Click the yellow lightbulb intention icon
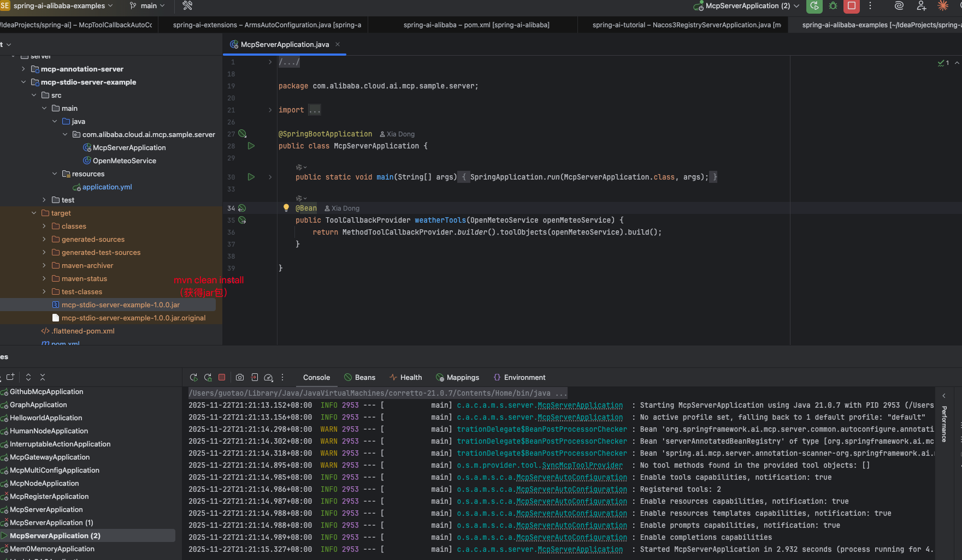Image resolution: width=962 pixels, height=560 pixels. coord(286,208)
